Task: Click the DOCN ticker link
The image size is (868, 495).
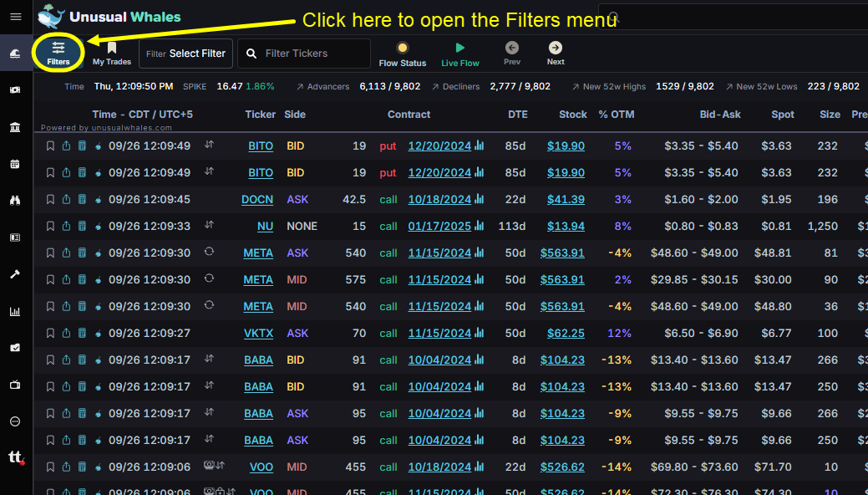Action: [x=257, y=200]
